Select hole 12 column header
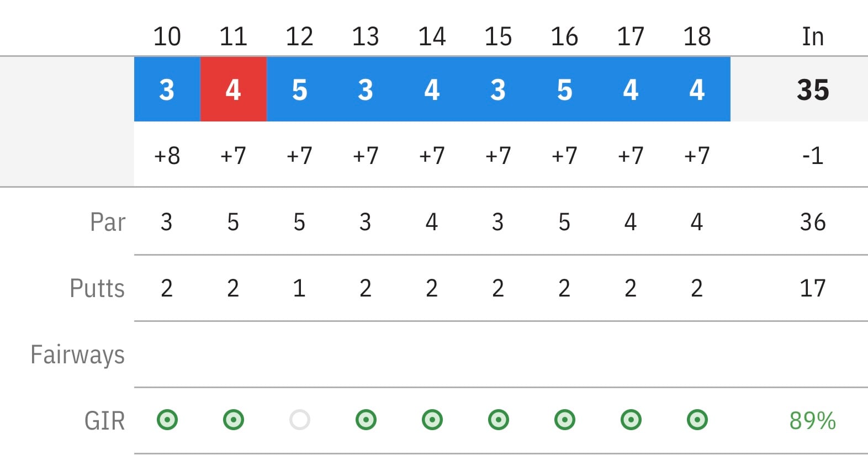The image size is (868, 471). point(299,36)
